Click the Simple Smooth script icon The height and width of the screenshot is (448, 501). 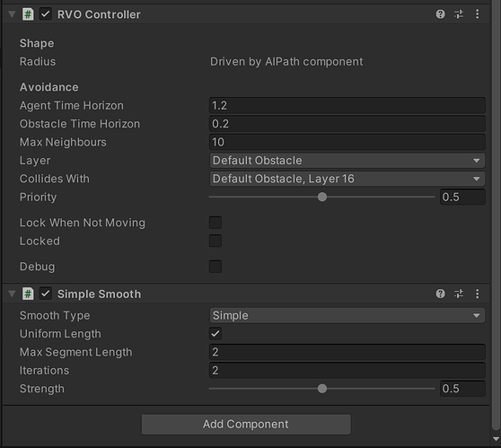point(28,294)
